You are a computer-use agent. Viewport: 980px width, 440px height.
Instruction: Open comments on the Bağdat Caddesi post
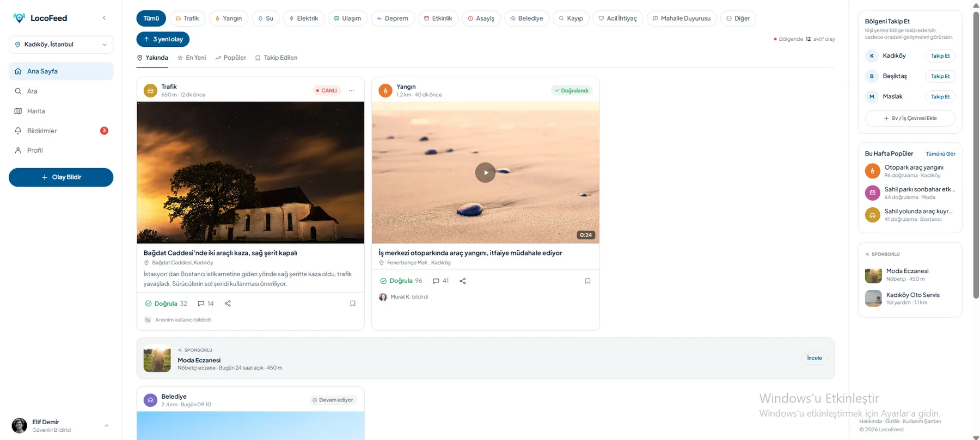[206, 303]
